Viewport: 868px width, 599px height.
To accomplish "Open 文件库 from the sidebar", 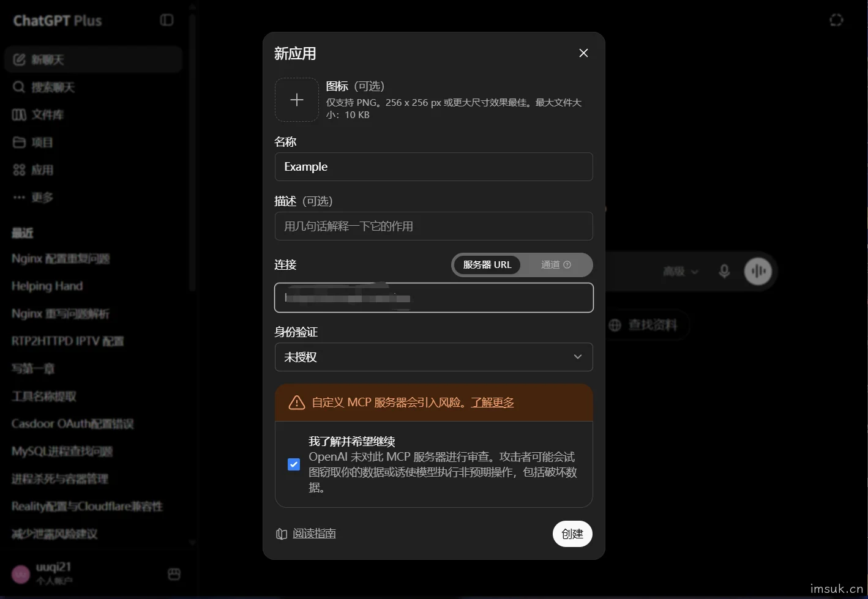I will click(x=94, y=114).
